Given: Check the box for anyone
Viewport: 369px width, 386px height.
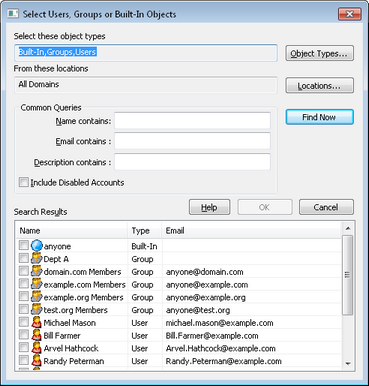Looking at the screenshot, I should pos(24,246).
